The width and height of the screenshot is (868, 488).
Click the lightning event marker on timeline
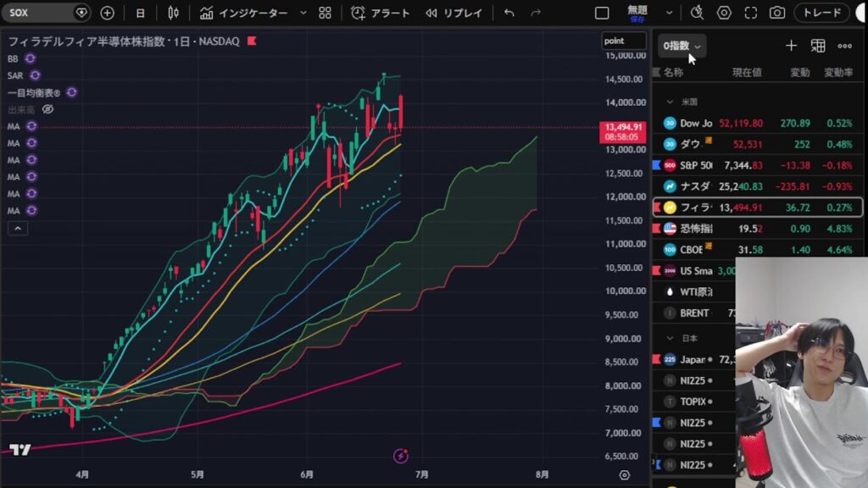tap(401, 456)
